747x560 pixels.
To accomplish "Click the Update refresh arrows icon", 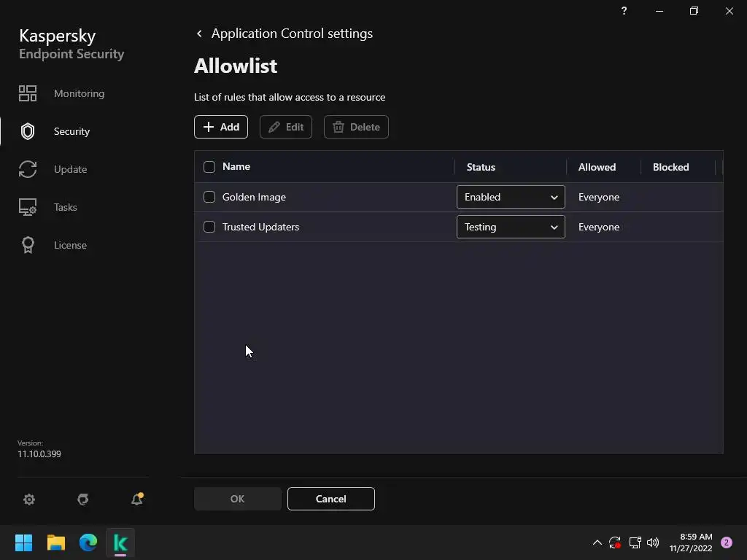I will (28, 169).
